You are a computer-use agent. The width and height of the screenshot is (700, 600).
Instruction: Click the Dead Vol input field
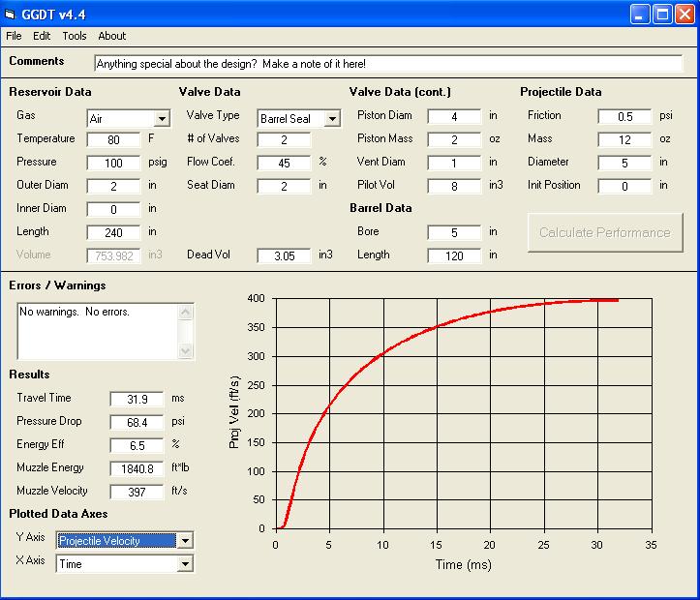click(284, 255)
